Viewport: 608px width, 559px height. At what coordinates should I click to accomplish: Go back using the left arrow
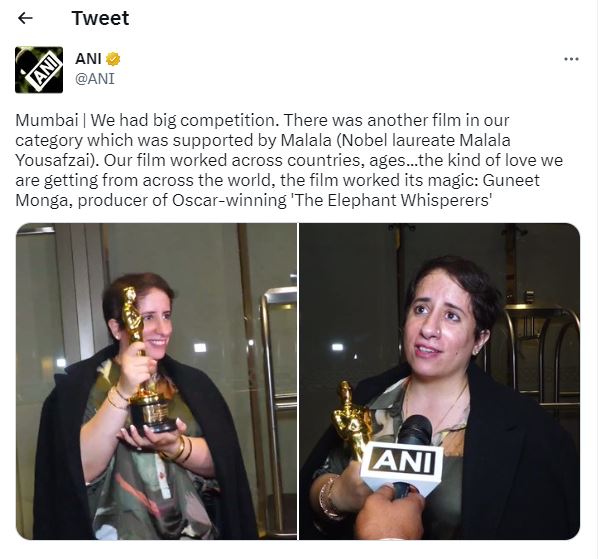25,18
